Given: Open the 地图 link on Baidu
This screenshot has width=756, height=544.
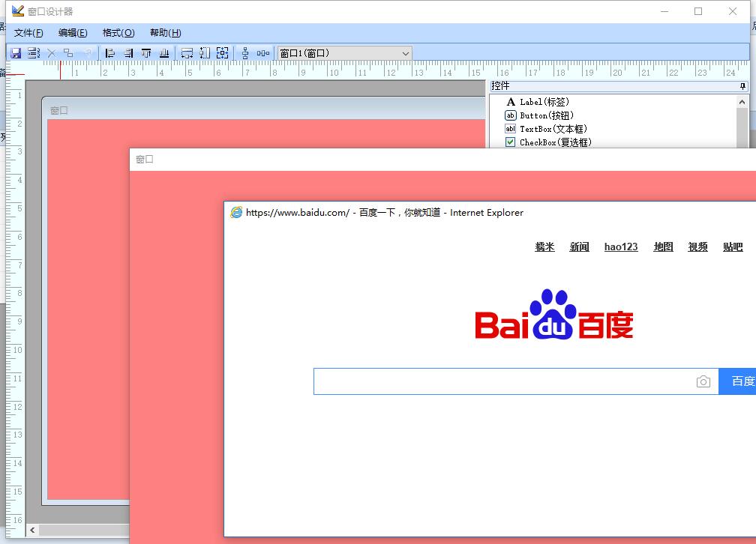Looking at the screenshot, I should (x=664, y=247).
